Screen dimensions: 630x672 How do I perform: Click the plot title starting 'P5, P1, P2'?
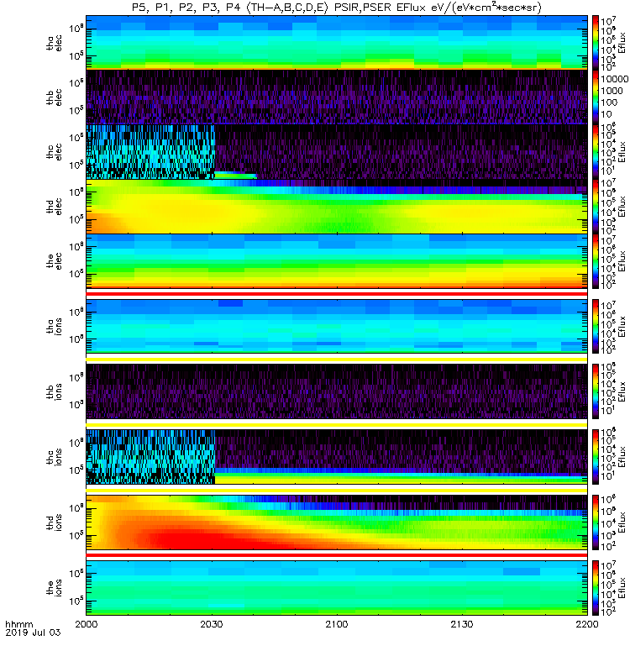[x=337, y=8]
